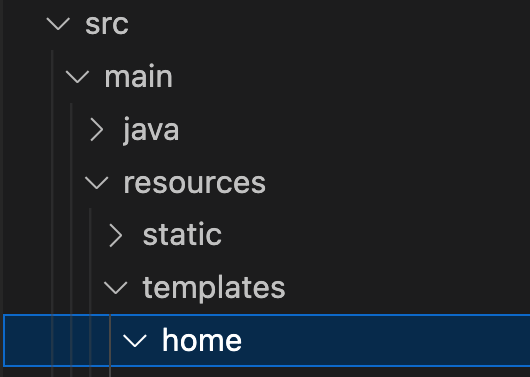Collapse the main folder using its arrow
The height and width of the screenshot is (377, 530).
(77, 77)
